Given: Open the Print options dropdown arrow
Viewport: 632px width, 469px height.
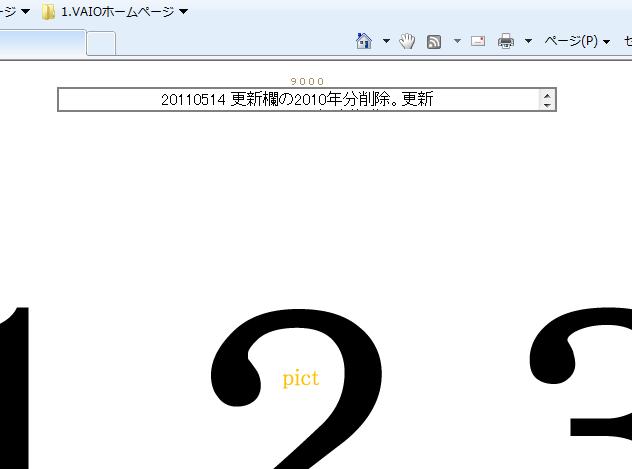Looking at the screenshot, I should pyautogui.click(x=528, y=41).
